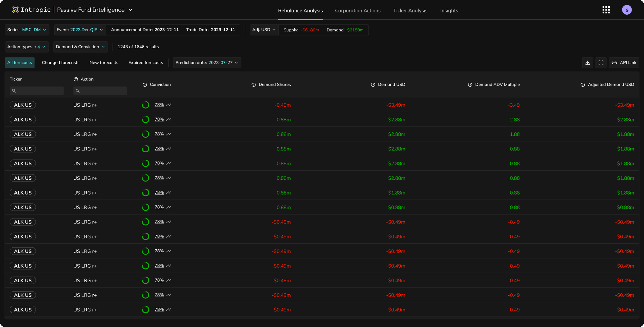
Task: Switch to Changed forecasts filter
Action: [x=61, y=63]
